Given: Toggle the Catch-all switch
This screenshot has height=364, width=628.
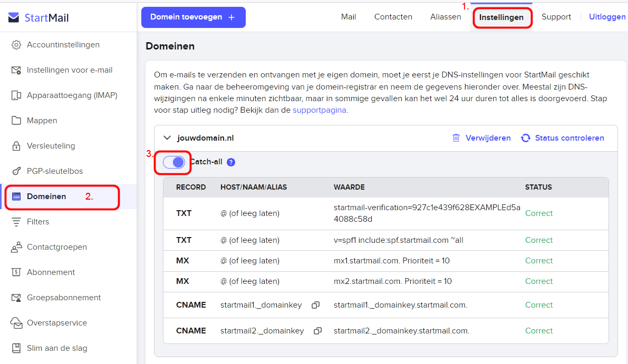Looking at the screenshot, I should [174, 162].
